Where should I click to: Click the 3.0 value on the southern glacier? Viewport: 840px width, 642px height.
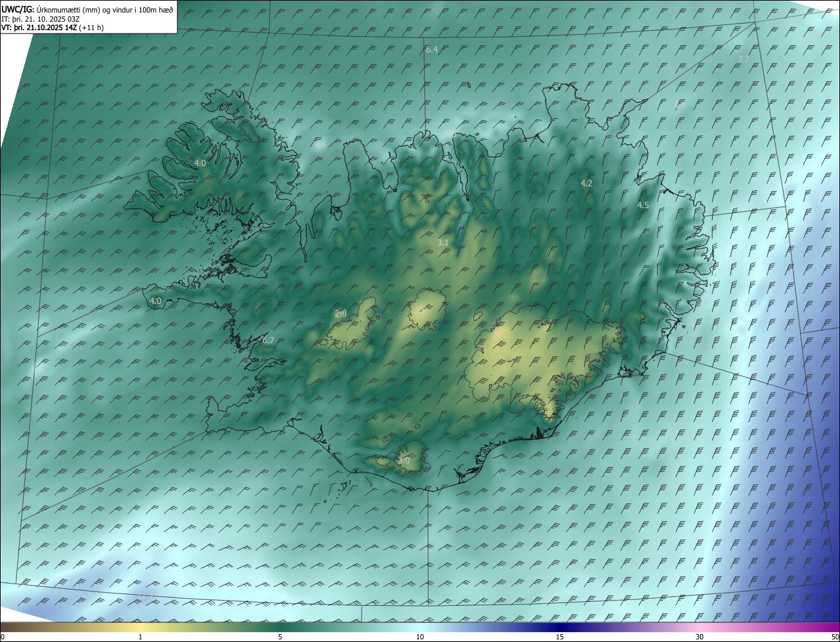tap(404, 461)
